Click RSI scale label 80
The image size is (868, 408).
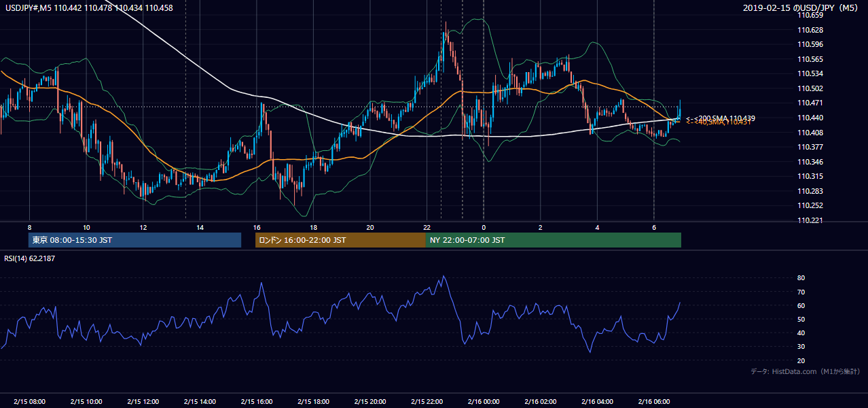click(x=801, y=278)
